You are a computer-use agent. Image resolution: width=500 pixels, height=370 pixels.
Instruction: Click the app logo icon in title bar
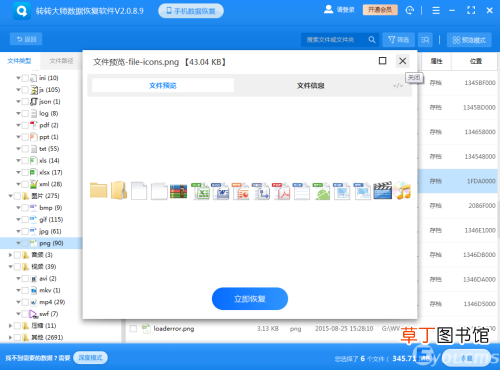tap(22, 11)
